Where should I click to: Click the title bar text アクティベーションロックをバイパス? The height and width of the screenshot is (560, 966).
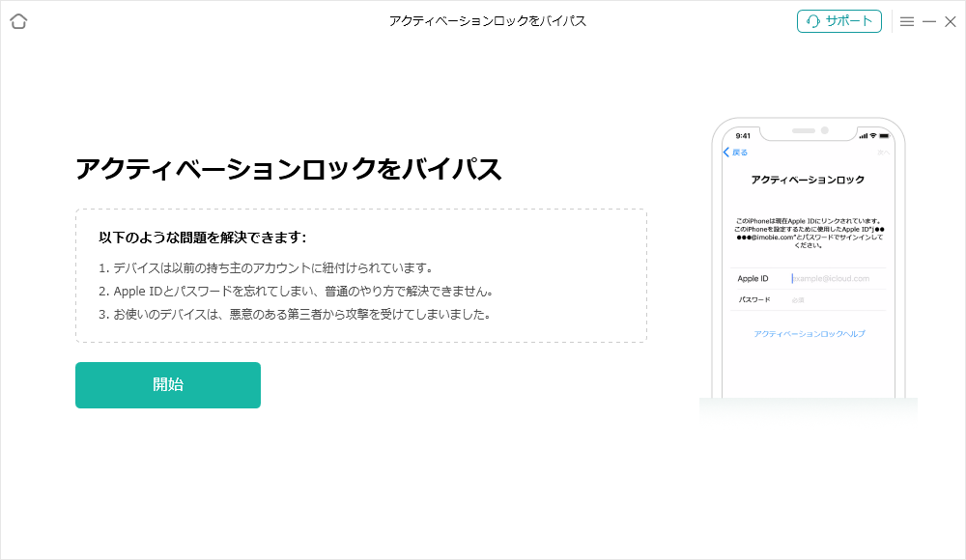point(487,21)
